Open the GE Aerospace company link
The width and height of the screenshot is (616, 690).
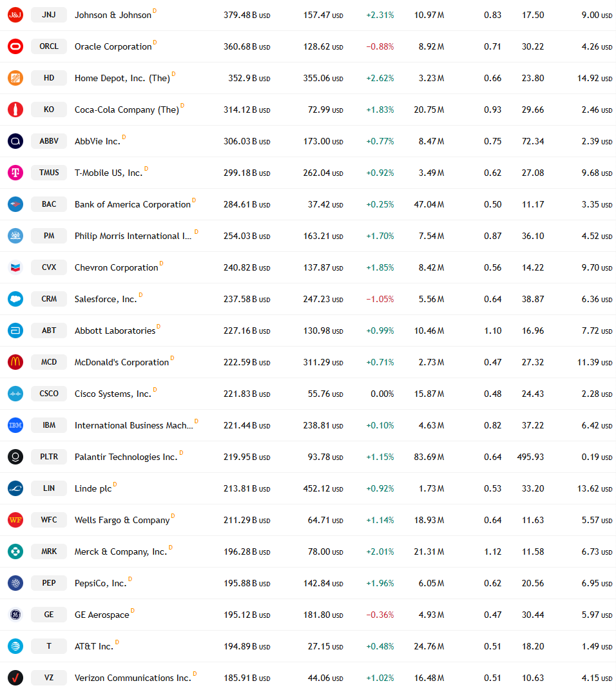coord(102,615)
